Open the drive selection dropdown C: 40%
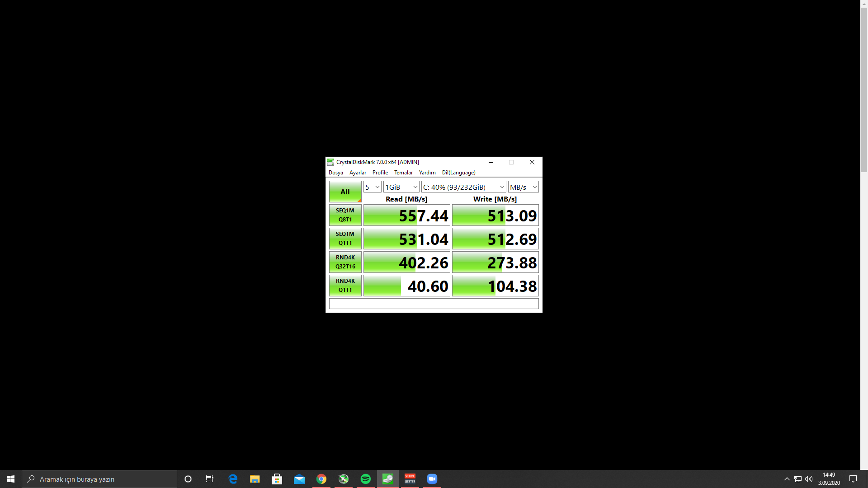The height and width of the screenshot is (488, 868). pyautogui.click(x=463, y=187)
